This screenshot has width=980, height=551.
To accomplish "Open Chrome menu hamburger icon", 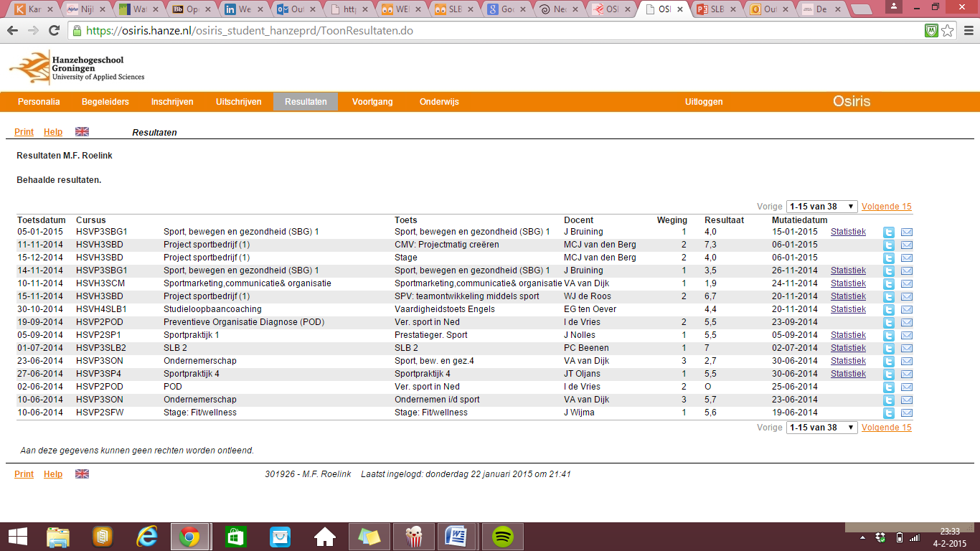I will tap(966, 31).
